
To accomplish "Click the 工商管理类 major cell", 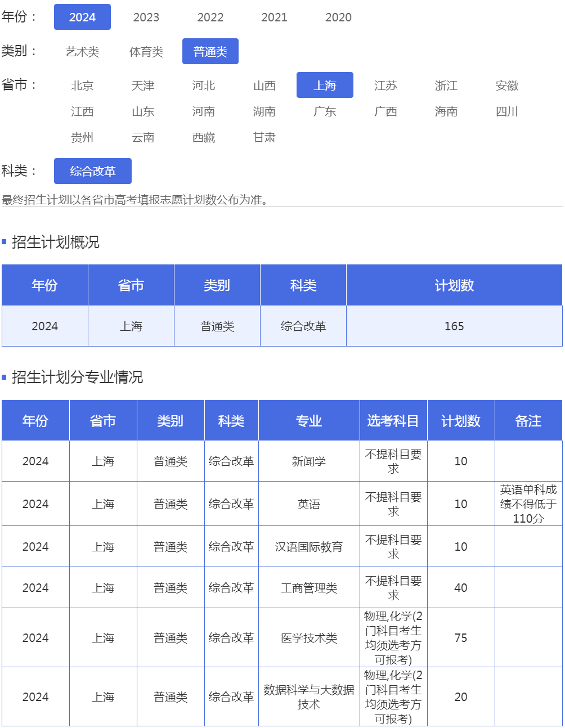I will (x=309, y=587).
